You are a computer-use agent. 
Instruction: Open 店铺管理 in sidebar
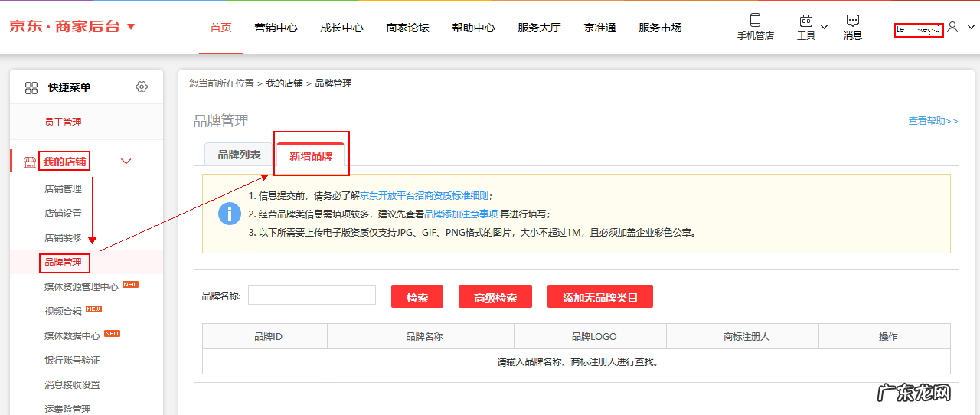(63, 189)
